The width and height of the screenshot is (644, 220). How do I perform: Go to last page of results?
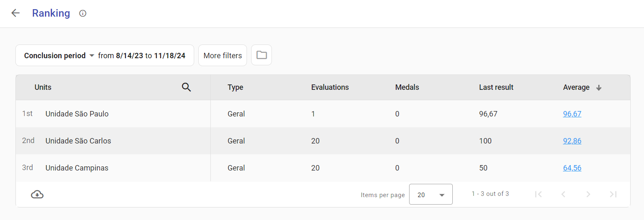pyautogui.click(x=613, y=194)
